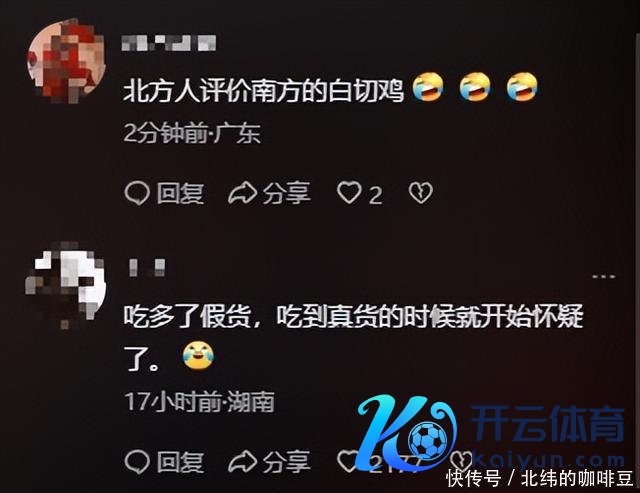Click the blurred username above the 白切鸡 comment
640x493 pixels.
click(169, 43)
